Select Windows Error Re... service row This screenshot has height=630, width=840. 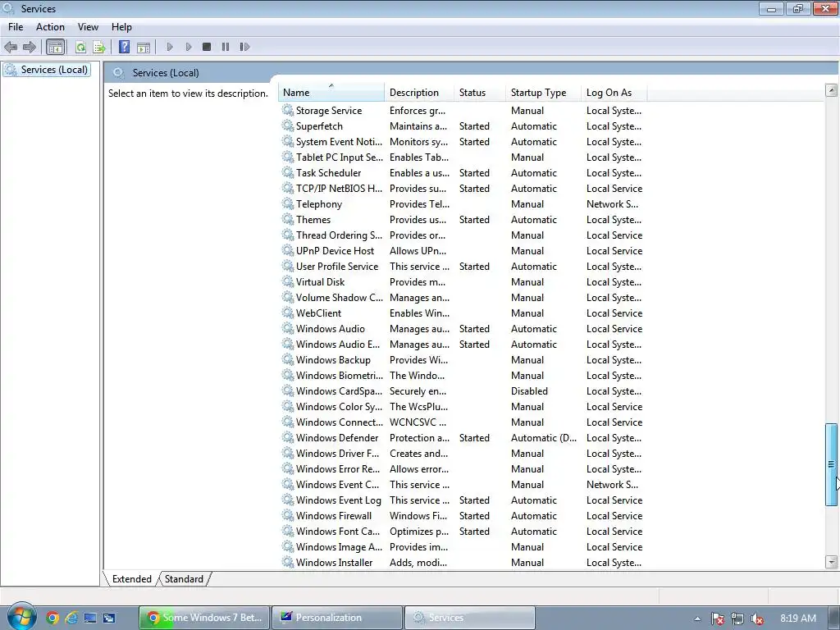pyautogui.click(x=463, y=469)
